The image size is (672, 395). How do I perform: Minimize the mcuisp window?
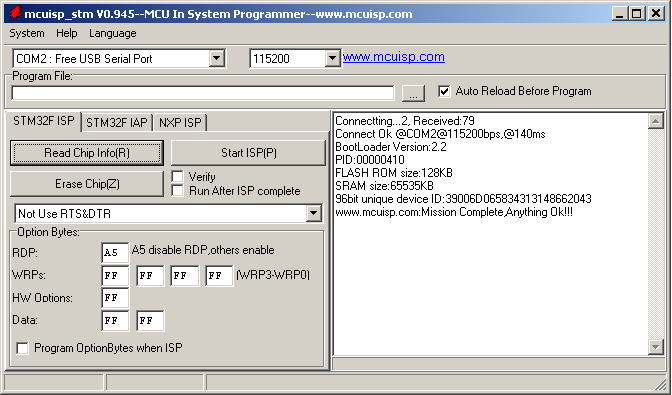pos(620,14)
